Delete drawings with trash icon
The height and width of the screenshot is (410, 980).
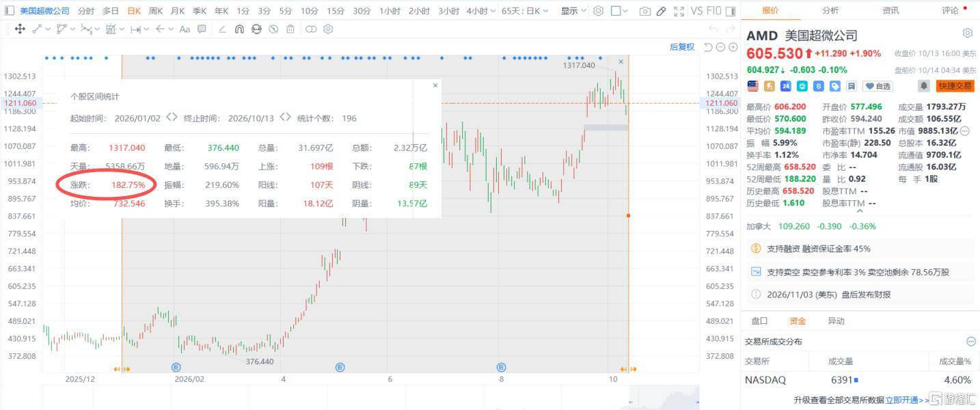[290, 29]
